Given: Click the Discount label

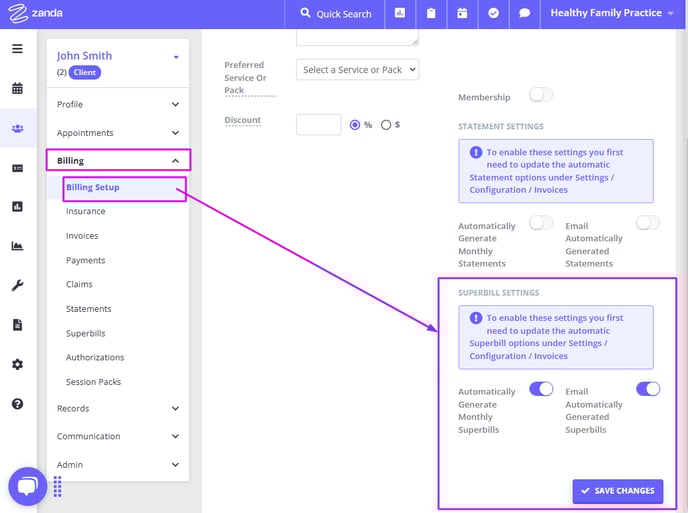Looking at the screenshot, I should click(x=242, y=120).
